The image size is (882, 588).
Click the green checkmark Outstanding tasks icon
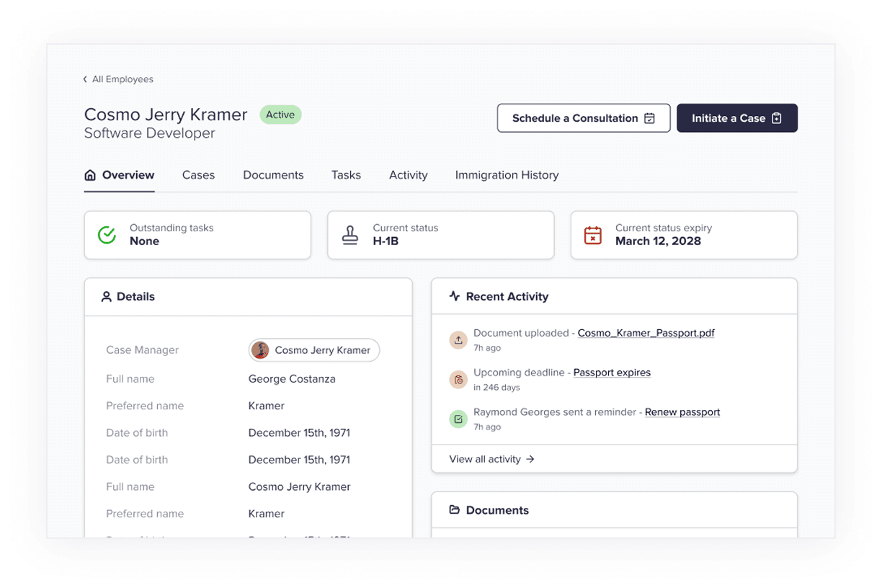point(107,235)
